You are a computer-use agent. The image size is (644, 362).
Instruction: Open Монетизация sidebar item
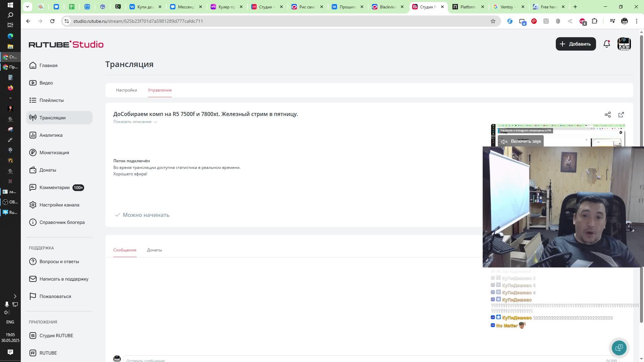[54, 153]
